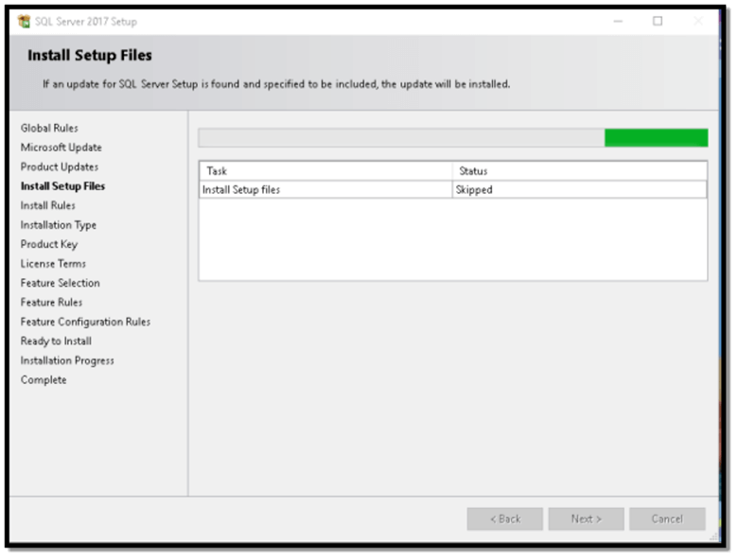Minimize the SQL Server 2017 Setup window

(618, 21)
